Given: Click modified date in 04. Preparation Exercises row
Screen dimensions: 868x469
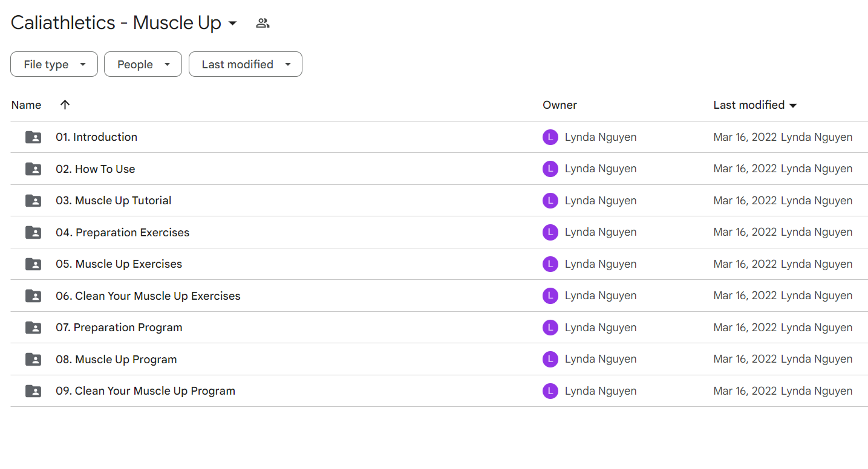Looking at the screenshot, I should pos(745,232).
